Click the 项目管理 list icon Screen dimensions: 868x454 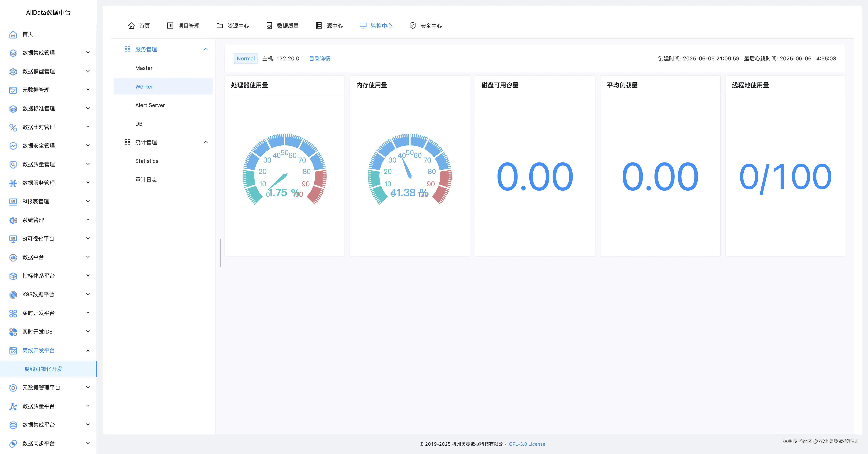[170, 26]
